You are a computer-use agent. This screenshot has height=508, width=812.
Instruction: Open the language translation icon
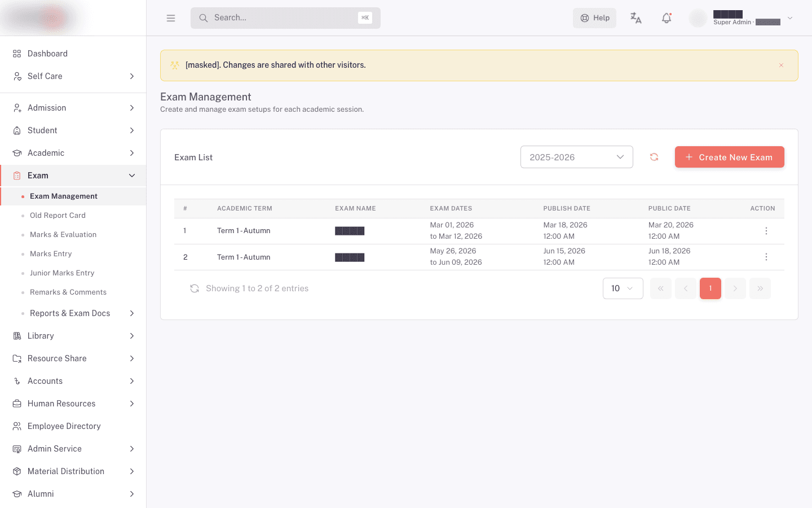click(x=636, y=18)
